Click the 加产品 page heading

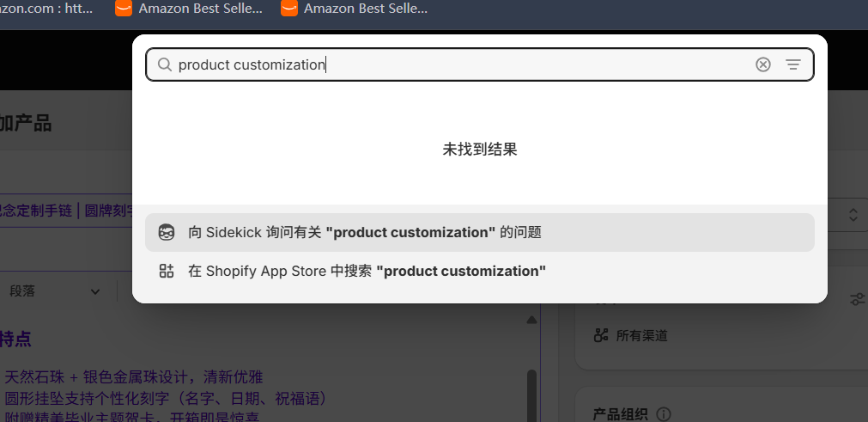pos(26,124)
